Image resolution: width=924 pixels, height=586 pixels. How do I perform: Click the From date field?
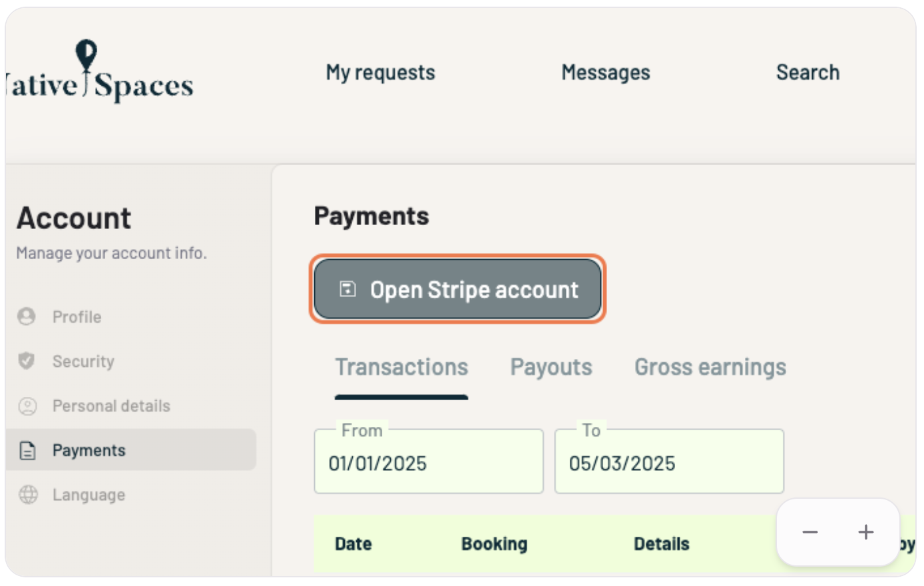tap(428, 463)
